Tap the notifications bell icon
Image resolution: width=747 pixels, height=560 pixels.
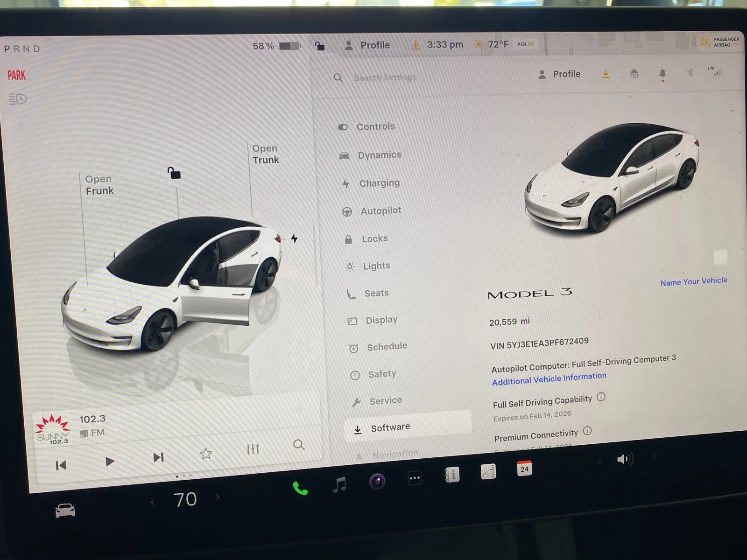[662, 74]
